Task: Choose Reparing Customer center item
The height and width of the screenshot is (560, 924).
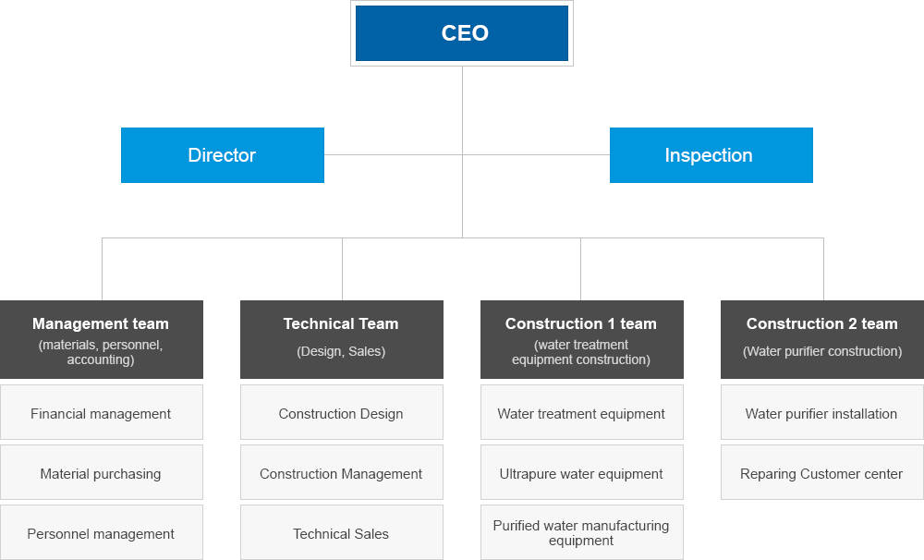Action: click(822, 473)
